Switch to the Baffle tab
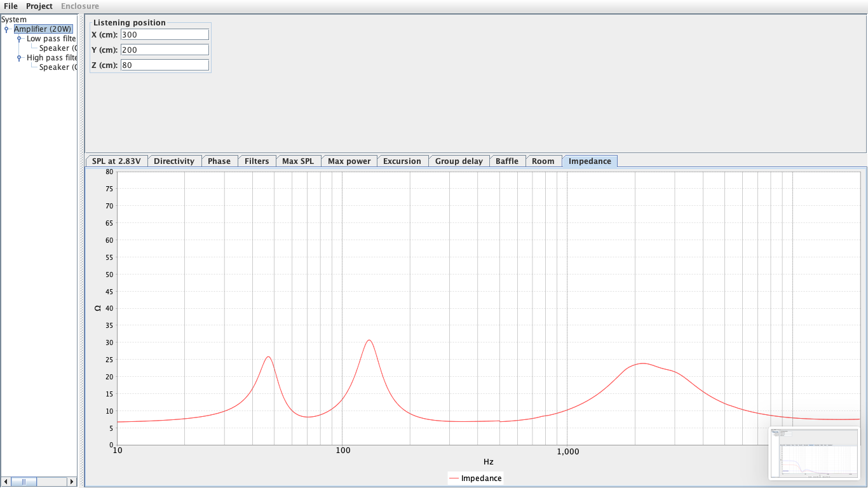The image size is (868, 488). click(x=508, y=161)
